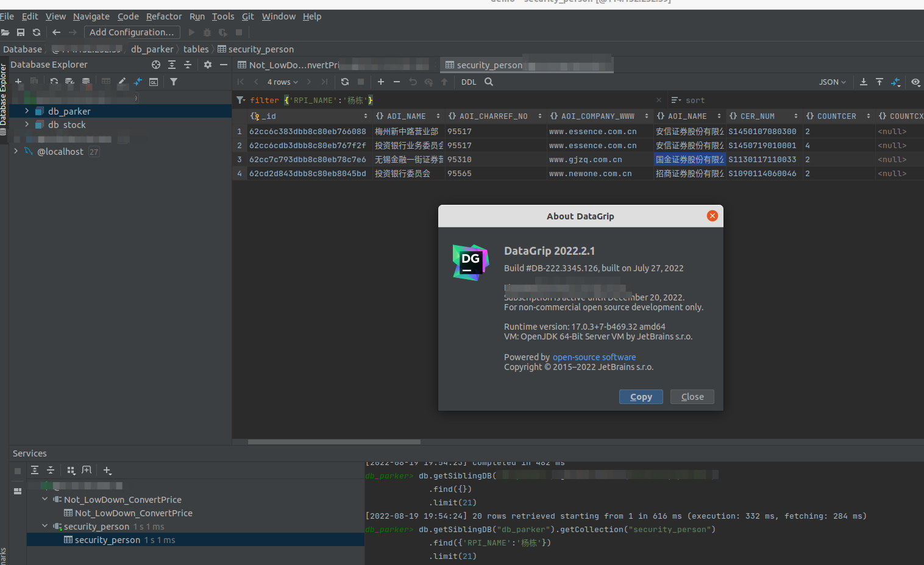Image resolution: width=924 pixels, height=565 pixels.
Task: Expand the db_parker tree node
Action: (x=27, y=111)
